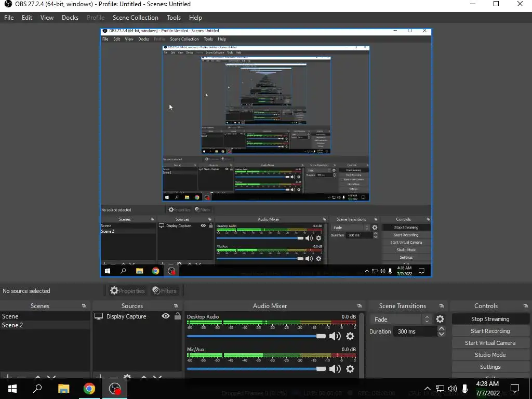Mute the Mic/Aux speaker icon
The image size is (532, 399).
pos(335,369)
